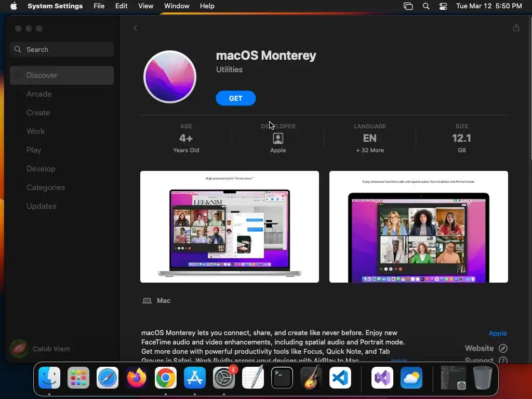Open the Weather app from the Dock
The height and width of the screenshot is (399, 532).
click(411, 378)
